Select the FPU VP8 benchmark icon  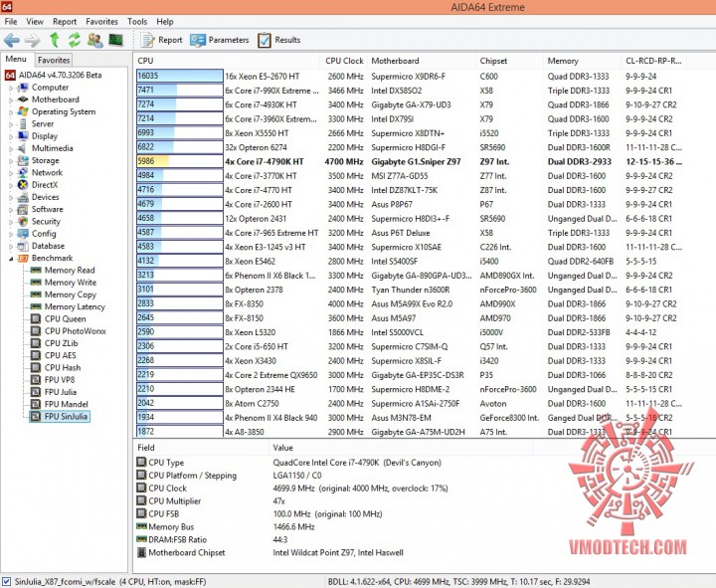[x=36, y=380]
